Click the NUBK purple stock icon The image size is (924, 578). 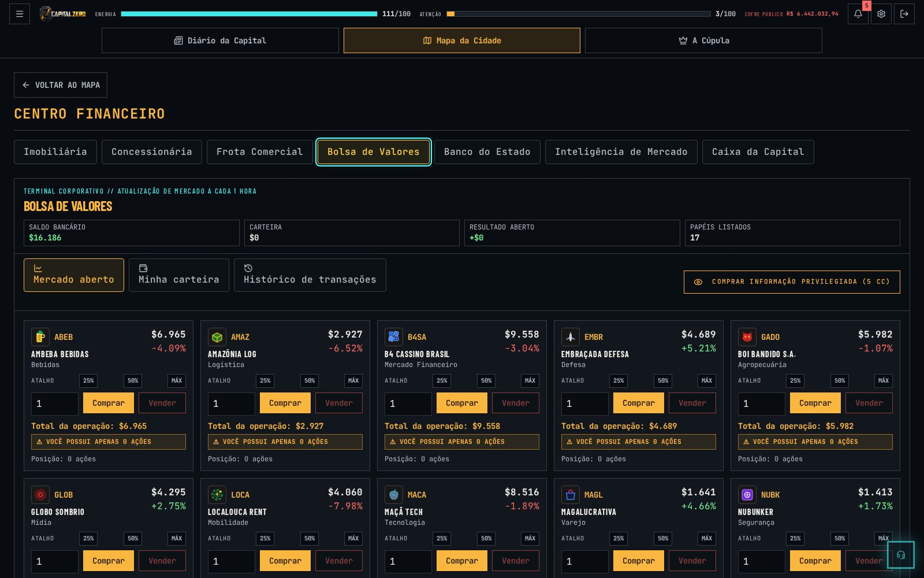click(x=747, y=495)
